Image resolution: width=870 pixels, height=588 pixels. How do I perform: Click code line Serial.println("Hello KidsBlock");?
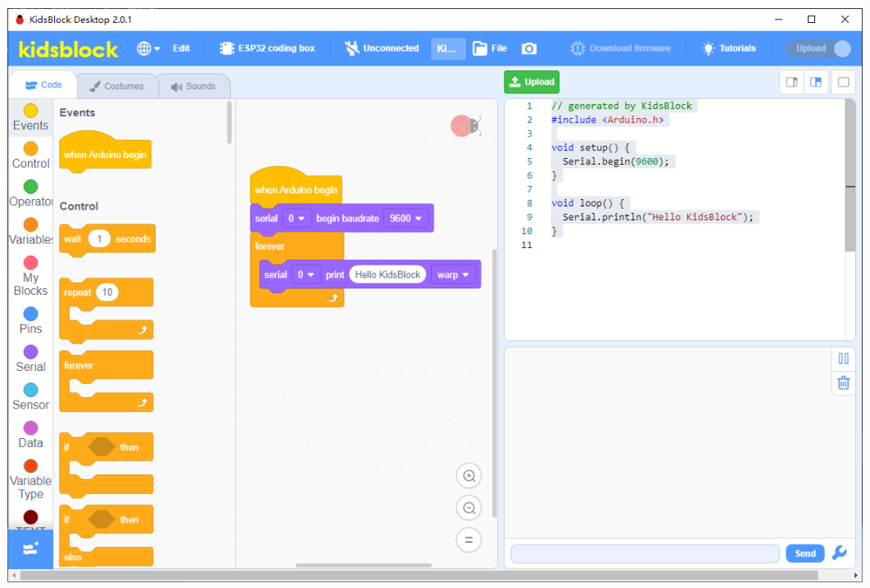[658, 217]
